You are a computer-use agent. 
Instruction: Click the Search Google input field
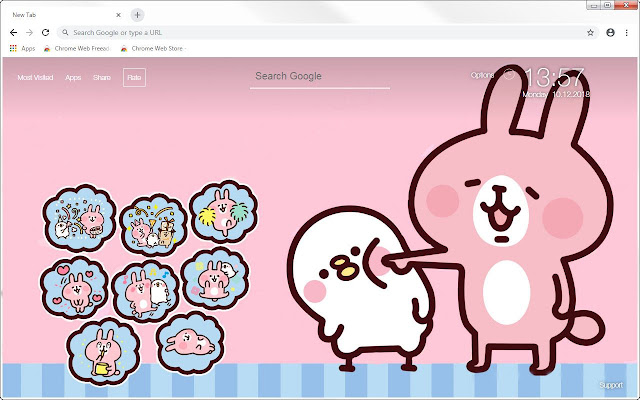(x=320, y=77)
